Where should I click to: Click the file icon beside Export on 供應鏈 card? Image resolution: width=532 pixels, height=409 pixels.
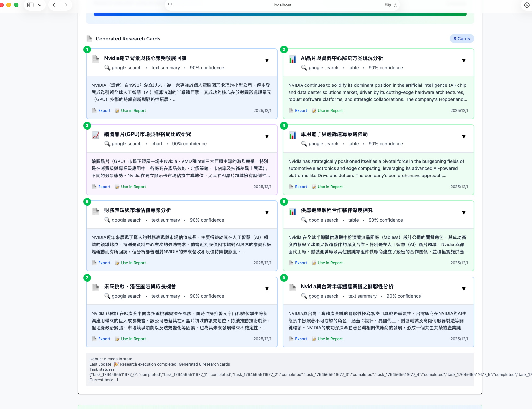point(291,263)
